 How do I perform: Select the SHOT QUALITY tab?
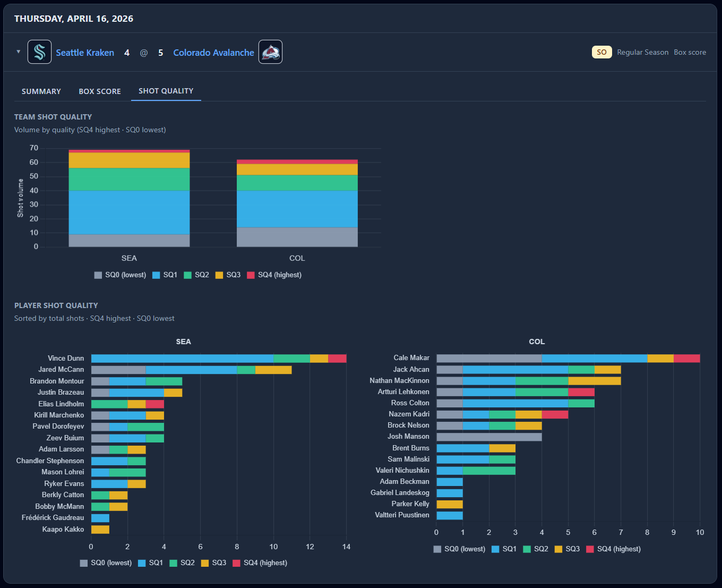[166, 91]
